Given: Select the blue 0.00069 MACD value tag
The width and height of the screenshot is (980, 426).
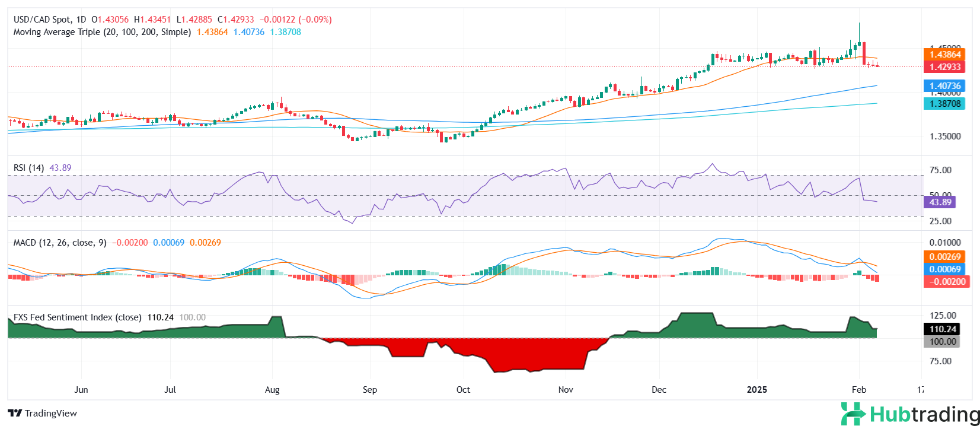Looking at the screenshot, I should [x=944, y=269].
